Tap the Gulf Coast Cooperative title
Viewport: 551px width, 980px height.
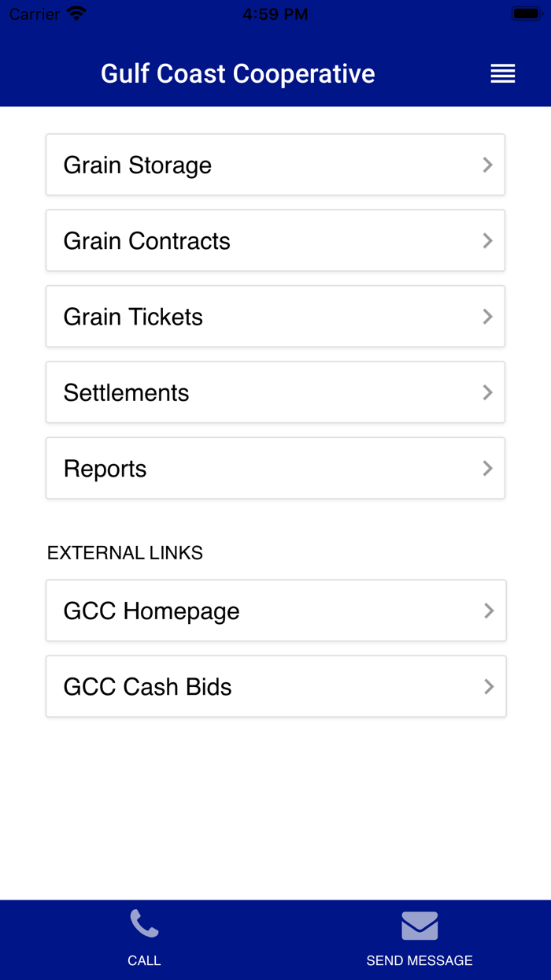click(238, 73)
